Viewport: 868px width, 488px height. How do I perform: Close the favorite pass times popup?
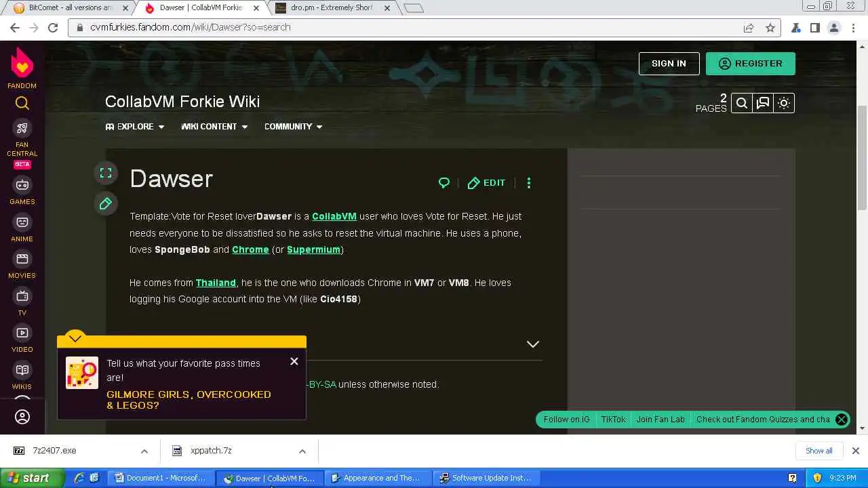click(x=294, y=361)
